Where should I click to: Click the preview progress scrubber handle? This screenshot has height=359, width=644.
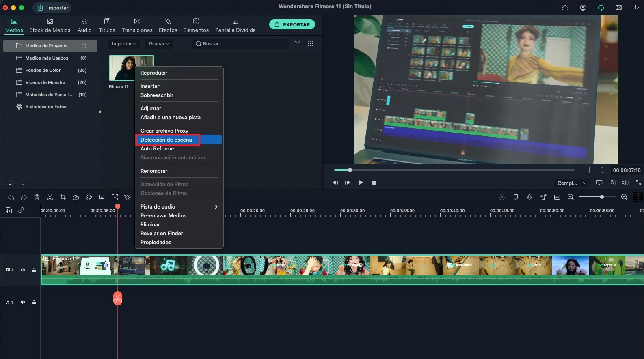(x=350, y=170)
